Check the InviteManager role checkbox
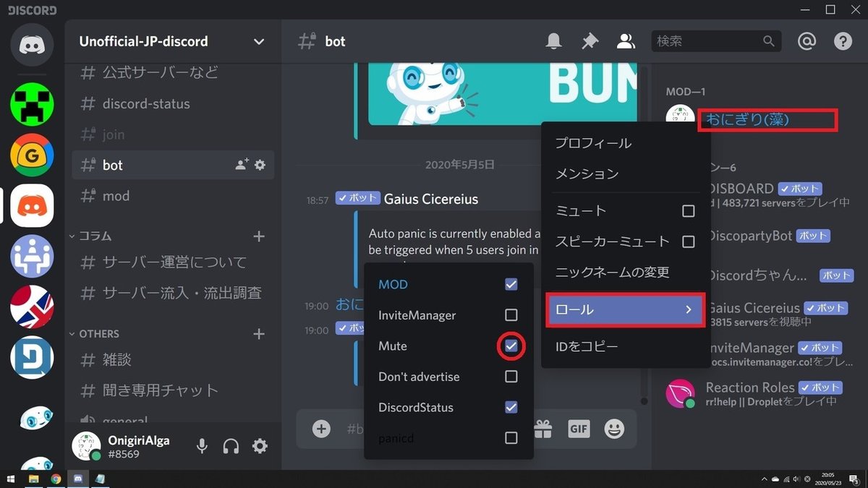This screenshot has height=488, width=868. (x=511, y=315)
